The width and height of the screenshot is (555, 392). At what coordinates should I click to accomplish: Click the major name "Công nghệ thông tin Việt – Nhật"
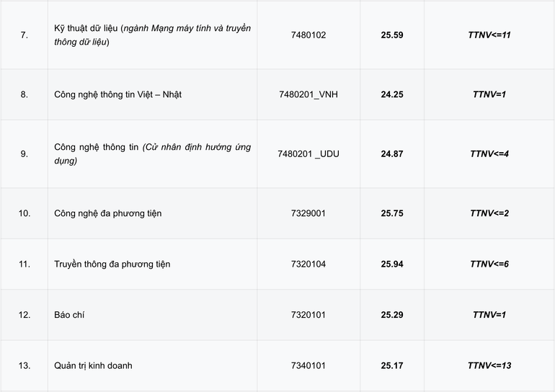(117, 94)
